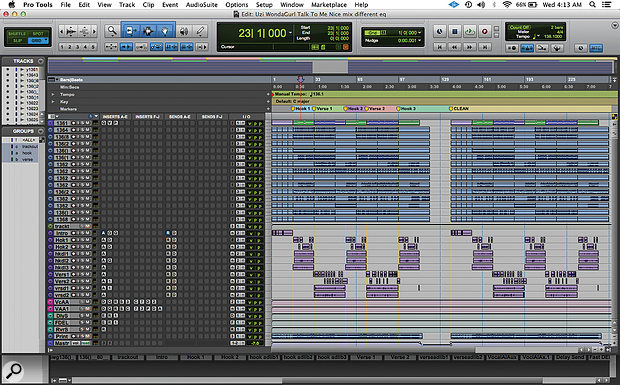Select zoom preset 5
The height and width of the screenshot is (385, 620).
pos(93,47)
